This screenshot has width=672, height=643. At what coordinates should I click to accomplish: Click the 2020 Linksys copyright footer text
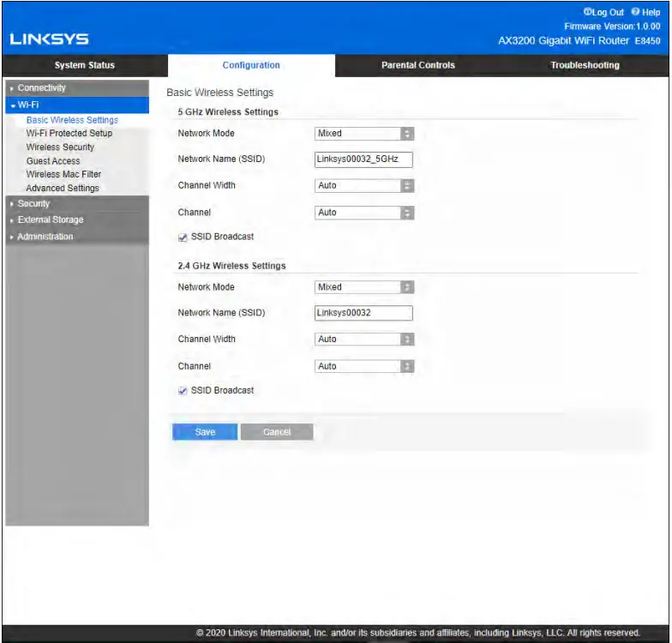pyautogui.click(x=418, y=633)
